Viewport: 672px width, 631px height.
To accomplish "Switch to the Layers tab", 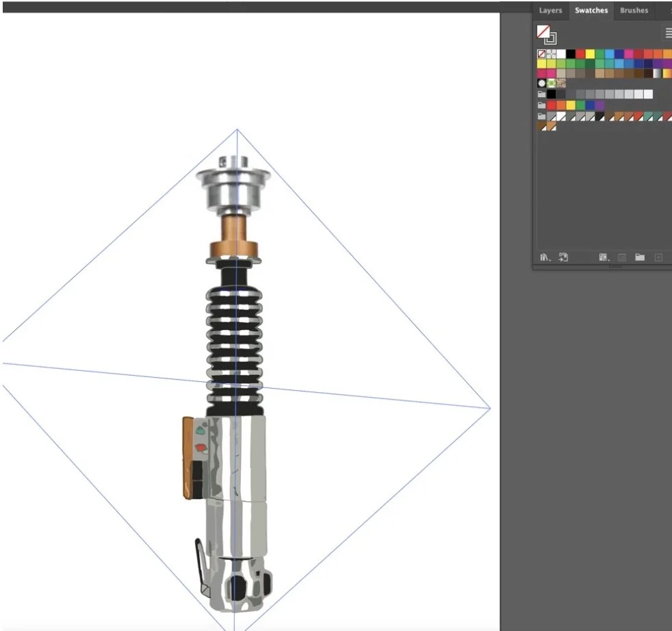I will coord(550,10).
